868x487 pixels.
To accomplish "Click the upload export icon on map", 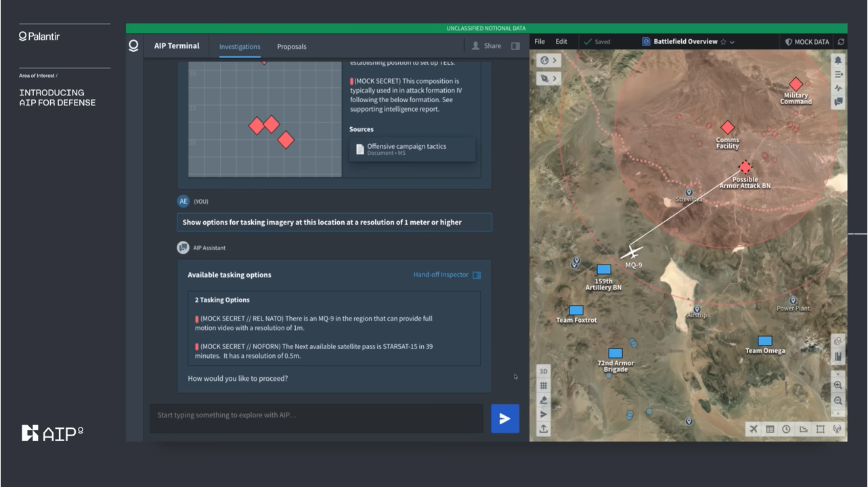I will [x=543, y=429].
